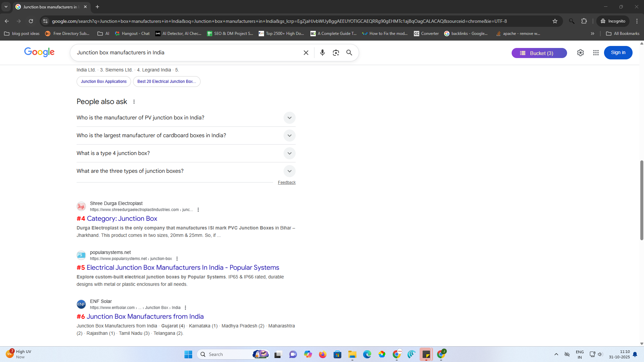Click the magnifier search submit icon
The image size is (644, 362).
pyautogui.click(x=349, y=53)
